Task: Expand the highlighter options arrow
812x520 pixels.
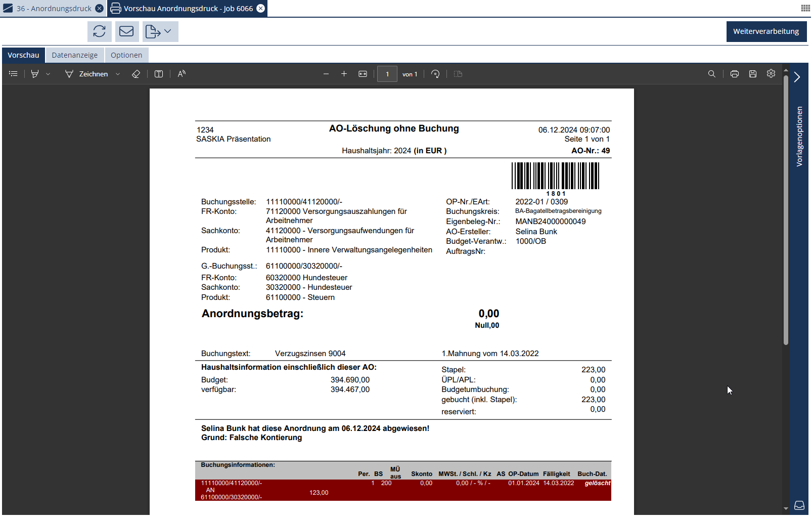Action: tap(48, 74)
